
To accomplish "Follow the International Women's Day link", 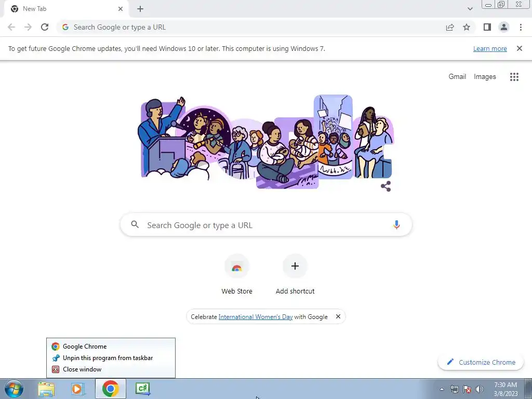I will click(256, 317).
